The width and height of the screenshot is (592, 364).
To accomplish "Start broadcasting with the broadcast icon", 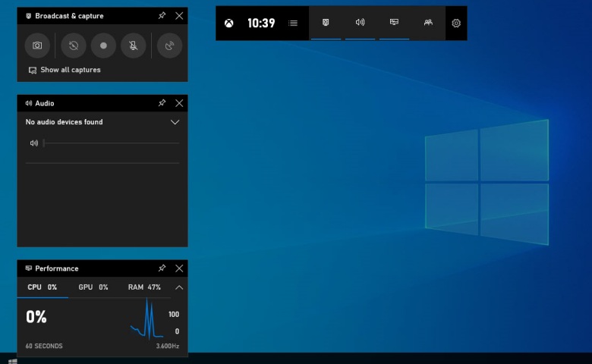I will (x=169, y=45).
